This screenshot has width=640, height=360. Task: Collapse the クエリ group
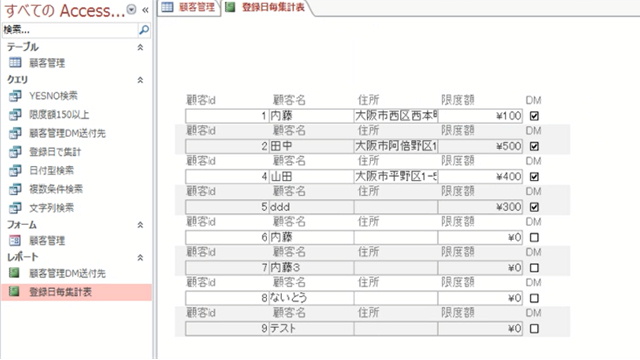coord(140,80)
